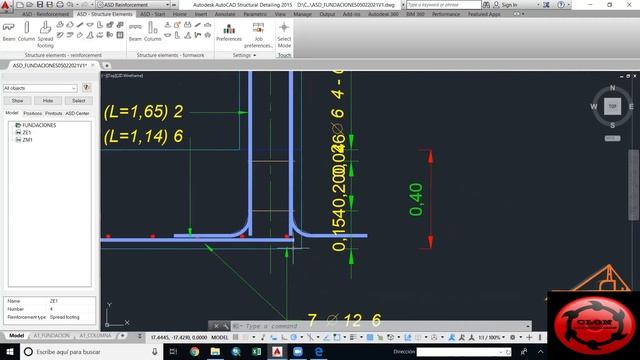Open the command history dropdown arrow
Screen dimensions: 640x360
click(x=528, y=326)
